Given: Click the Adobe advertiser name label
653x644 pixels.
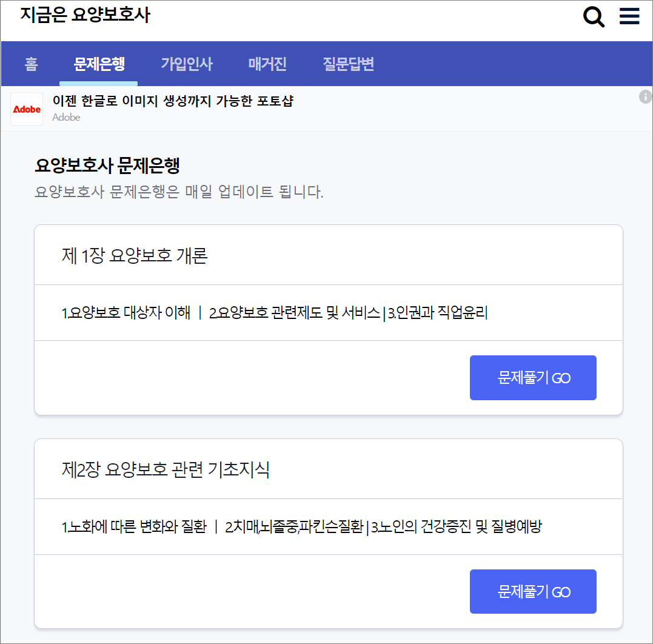Looking at the screenshot, I should (x=66, y=117).
